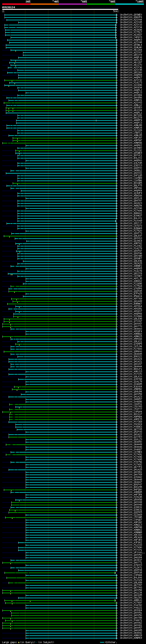Open hit UniRef100_Q9AXF6
Screen dimensions: 146x644
[x=131, y=17]
